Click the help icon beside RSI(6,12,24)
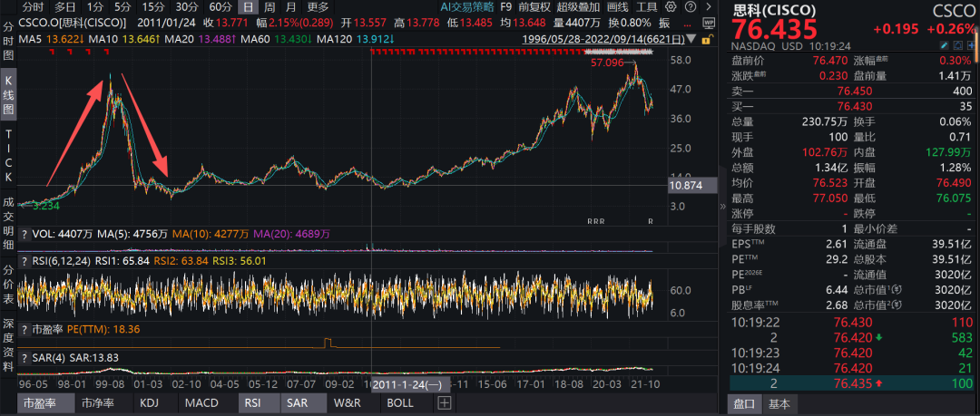This screenshot has height=416, width=980. tap(24, 261)
